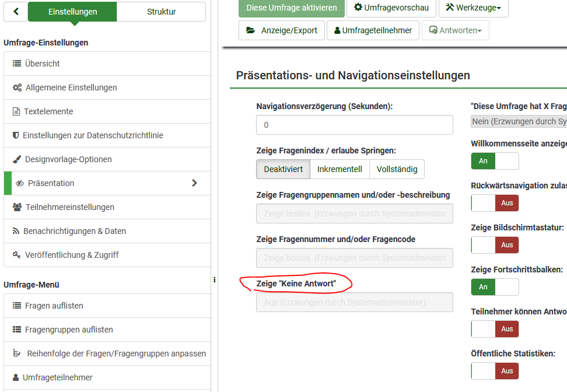Click the paintbrush icon beside Designvorlage-Optionen
Screen dimensions: 567x392
[x=17, y=159]
